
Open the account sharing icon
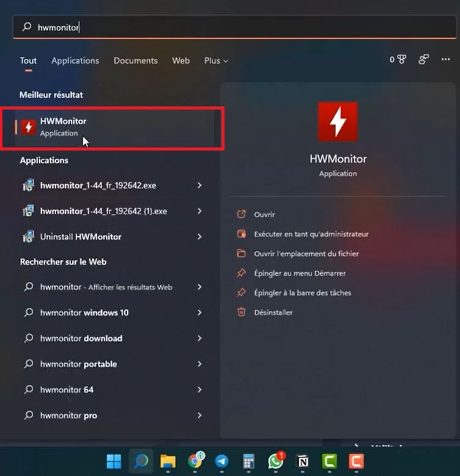(x=423, y=59)
